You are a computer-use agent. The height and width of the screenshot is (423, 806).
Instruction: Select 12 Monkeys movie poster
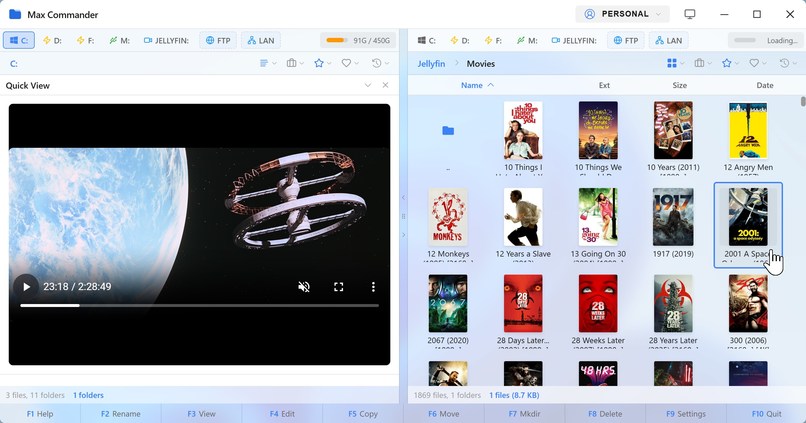pos(448,217)
